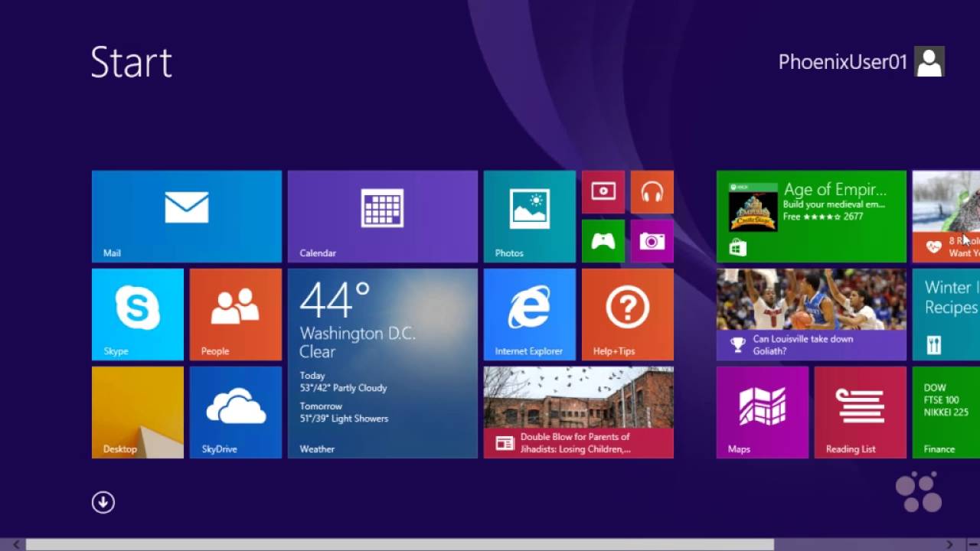Open the Mail tile
The image size is (980, 551).
tap(187, 217)
